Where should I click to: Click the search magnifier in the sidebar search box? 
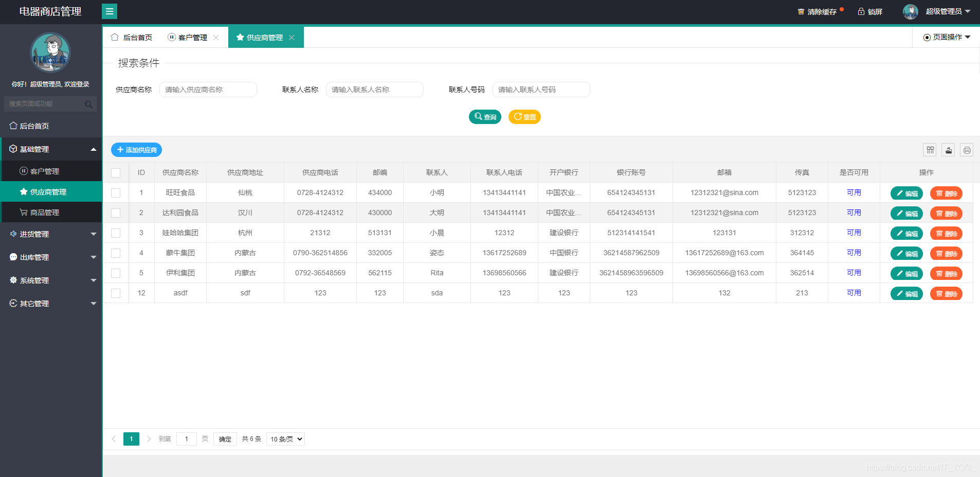tap(88, 103)
